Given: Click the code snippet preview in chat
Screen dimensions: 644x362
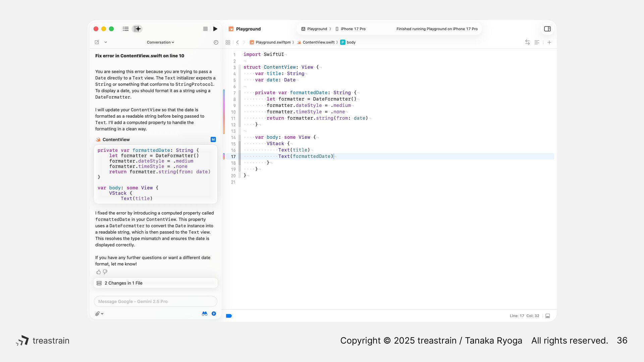Looking at the screenshot, I should (156, 174).
